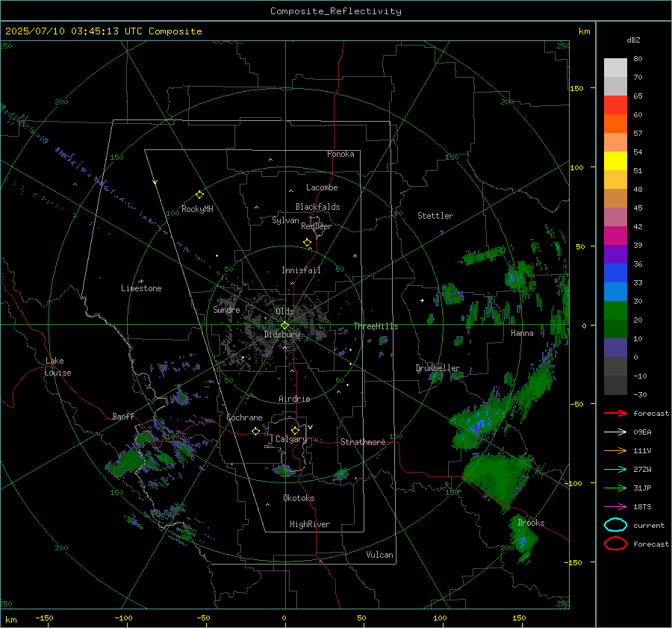Click the yellow diamond marker above RockyMH

pyautogui.click(x=199, y=195)
